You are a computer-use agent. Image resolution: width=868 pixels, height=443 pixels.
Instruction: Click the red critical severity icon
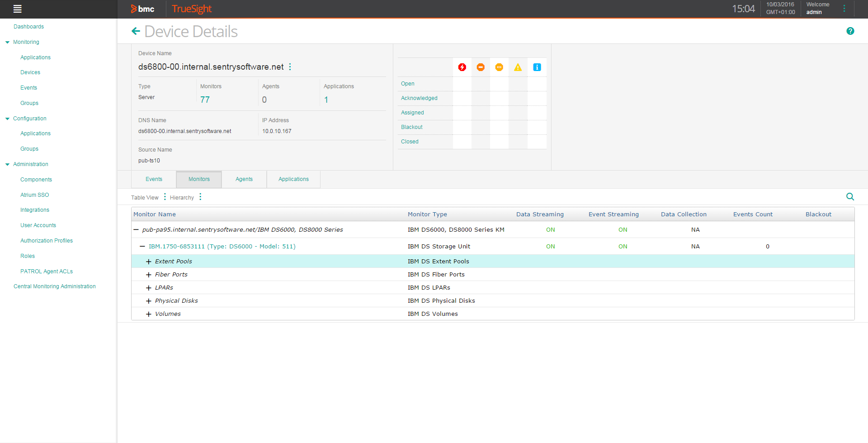(462, 67)
